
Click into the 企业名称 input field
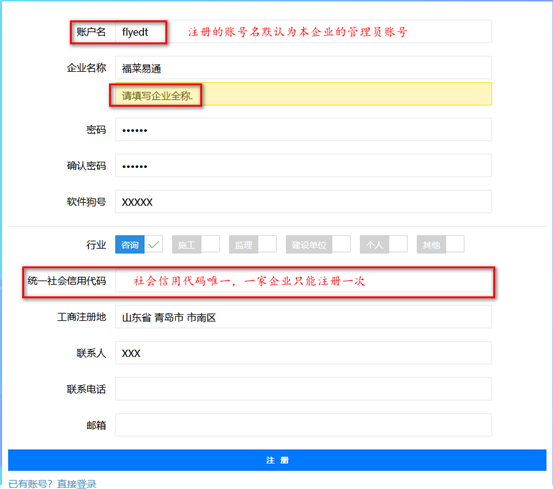point(303,67)
